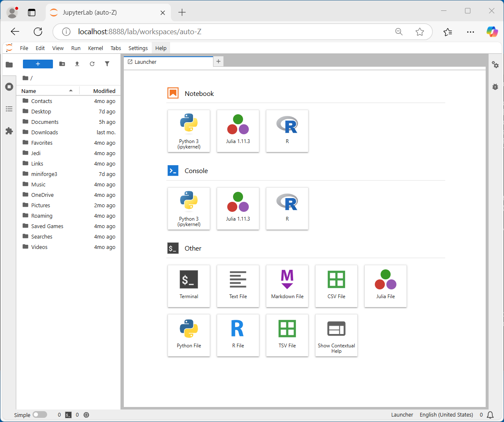Open the Help menu
Viewport: 504px width, 422px height.
coord(161,48)
